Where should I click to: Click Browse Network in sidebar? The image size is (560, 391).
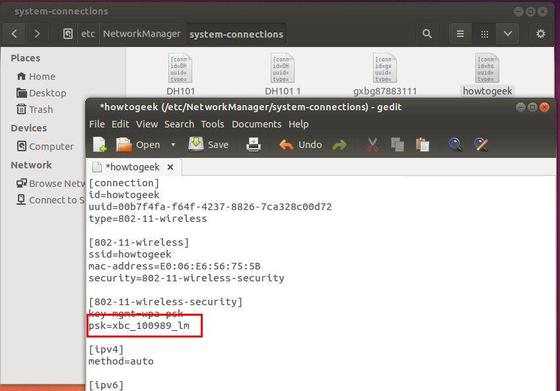tap(51, 184)
